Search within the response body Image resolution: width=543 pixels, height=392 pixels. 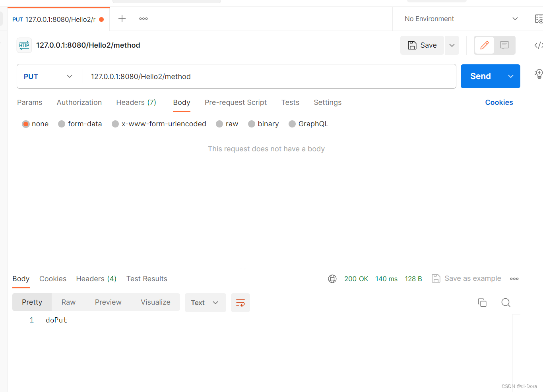pos(506,303)
